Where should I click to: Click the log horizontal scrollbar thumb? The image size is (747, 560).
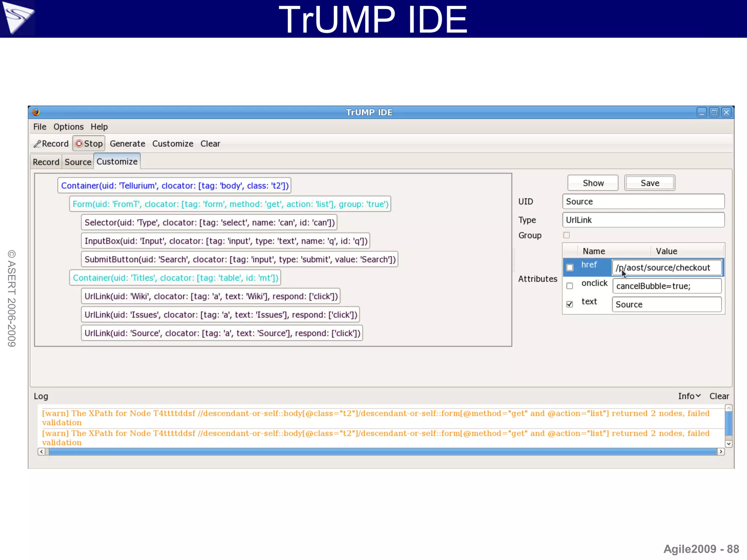383,452
